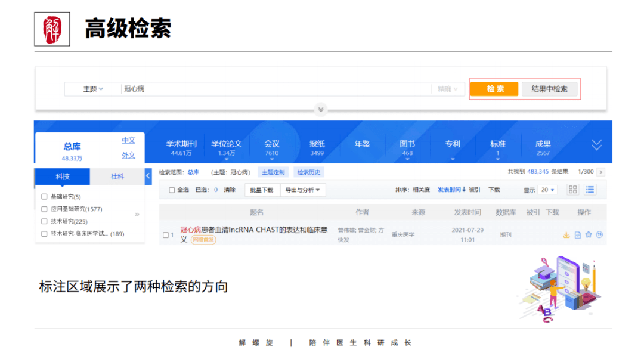Open the 专利 tab

click(453, 144)
